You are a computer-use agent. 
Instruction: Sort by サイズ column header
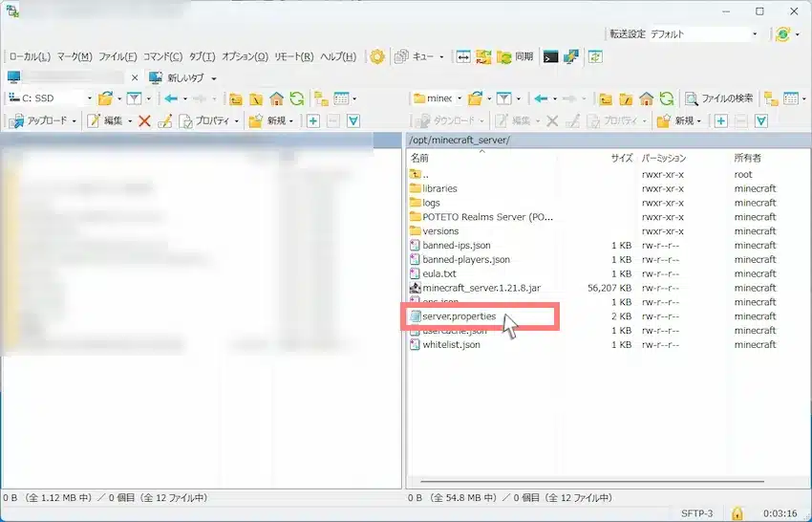pyautogui.click(x=622, y=157)
